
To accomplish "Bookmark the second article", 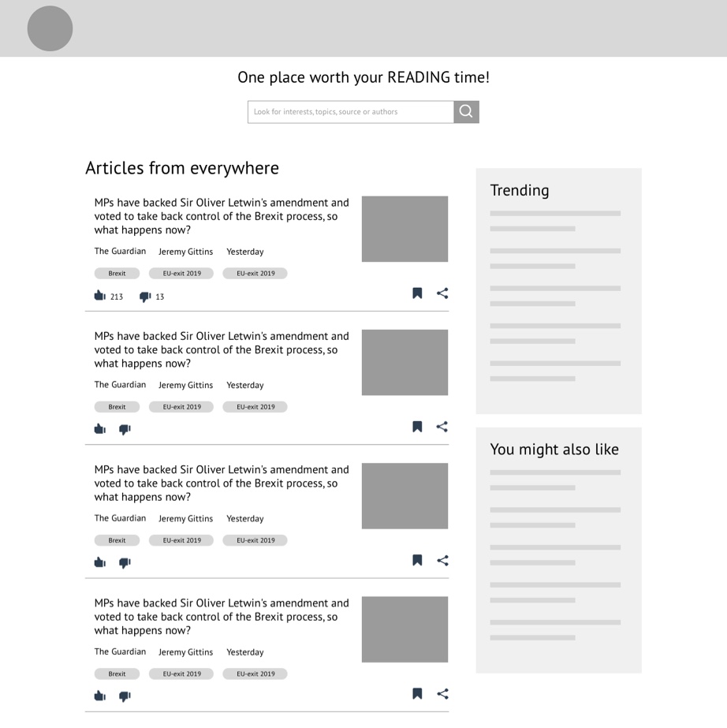I will 417,427.
